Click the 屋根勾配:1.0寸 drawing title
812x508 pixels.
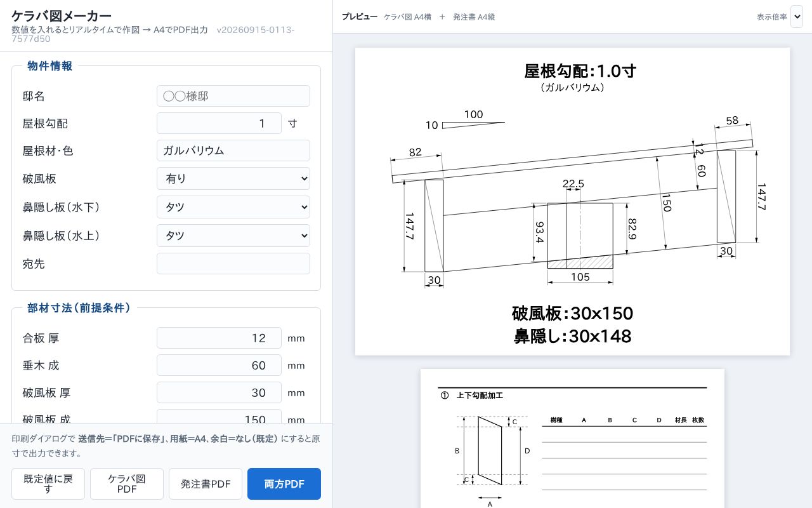pos(580,70)
